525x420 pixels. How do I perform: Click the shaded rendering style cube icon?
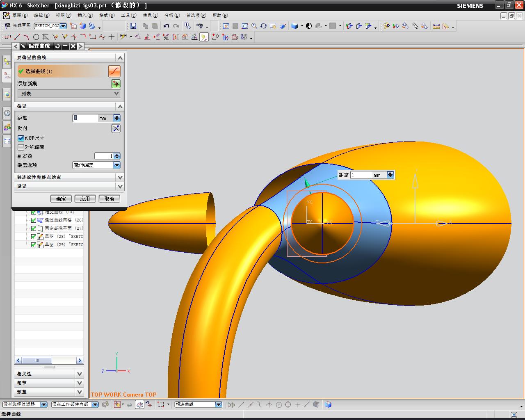(294, 26)
